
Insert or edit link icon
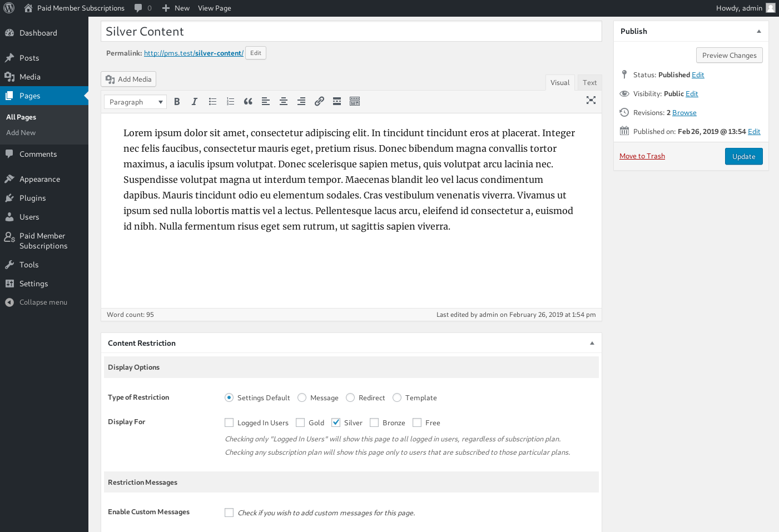click(319, 102)
